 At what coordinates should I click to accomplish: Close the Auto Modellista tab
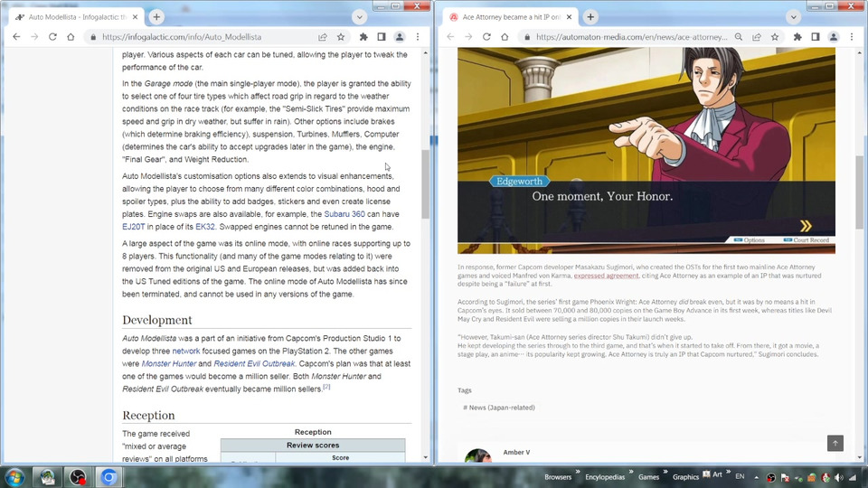135,17
